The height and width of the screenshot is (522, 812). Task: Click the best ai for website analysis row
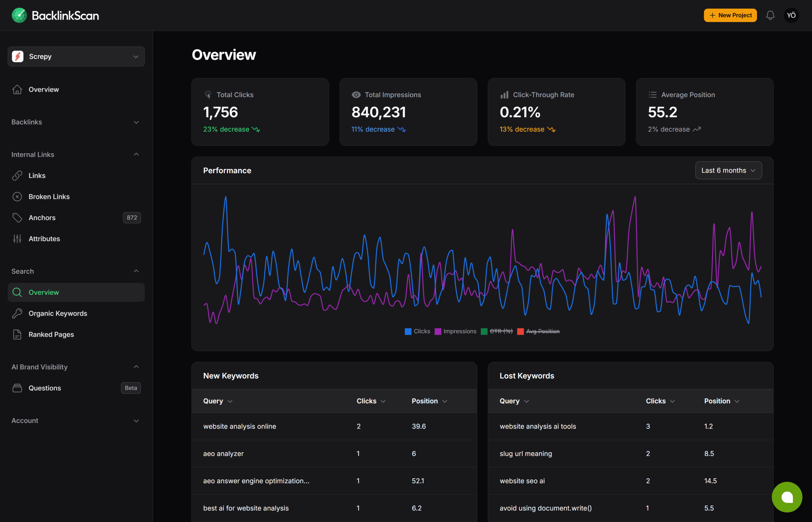pyautogui.click(x=334, y=508)
